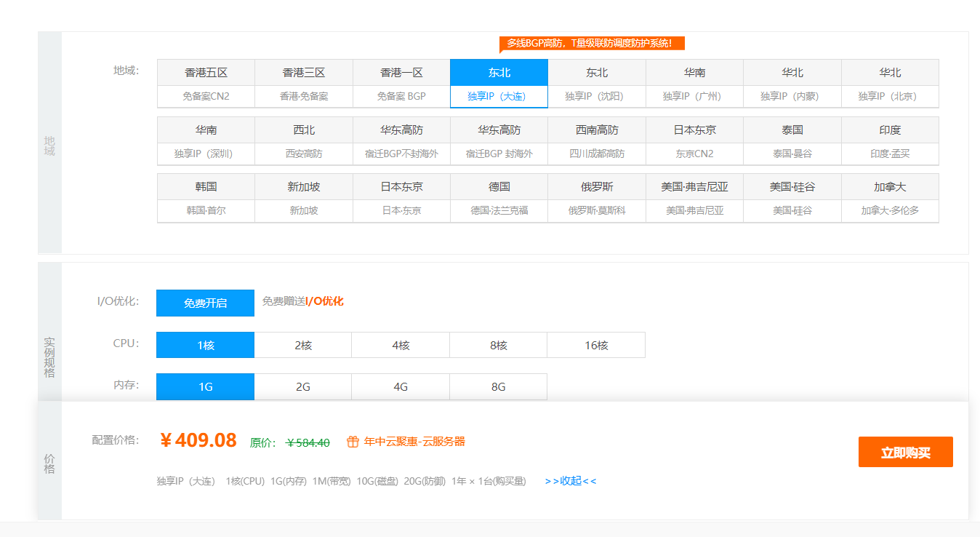The height and width of the screenshot is (537, 980).
Task: Click the orange 多线BGP高防 banner
Action: [x=589, y=43]
